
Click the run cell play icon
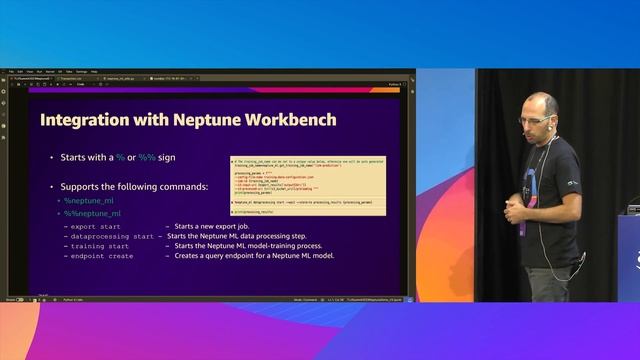tap(51, 84)
